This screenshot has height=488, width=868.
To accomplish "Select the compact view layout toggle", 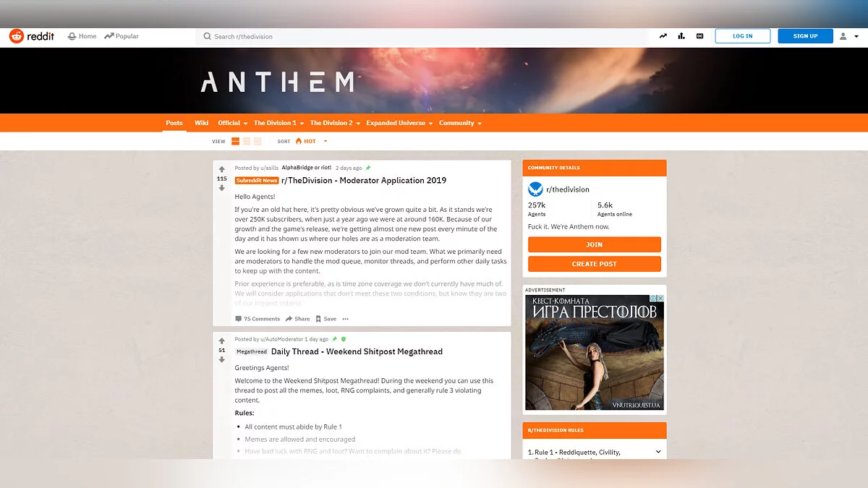I will [x=258, y=142].
